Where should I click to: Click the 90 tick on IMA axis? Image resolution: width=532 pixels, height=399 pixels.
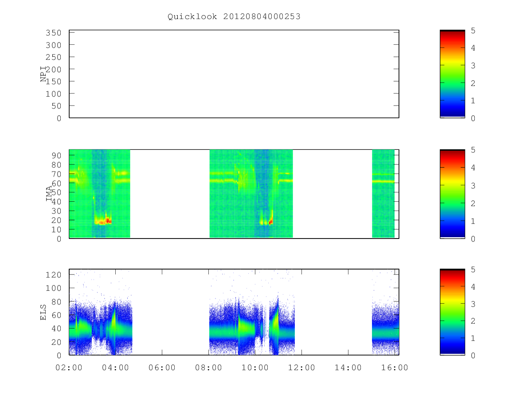click(56, 155)
